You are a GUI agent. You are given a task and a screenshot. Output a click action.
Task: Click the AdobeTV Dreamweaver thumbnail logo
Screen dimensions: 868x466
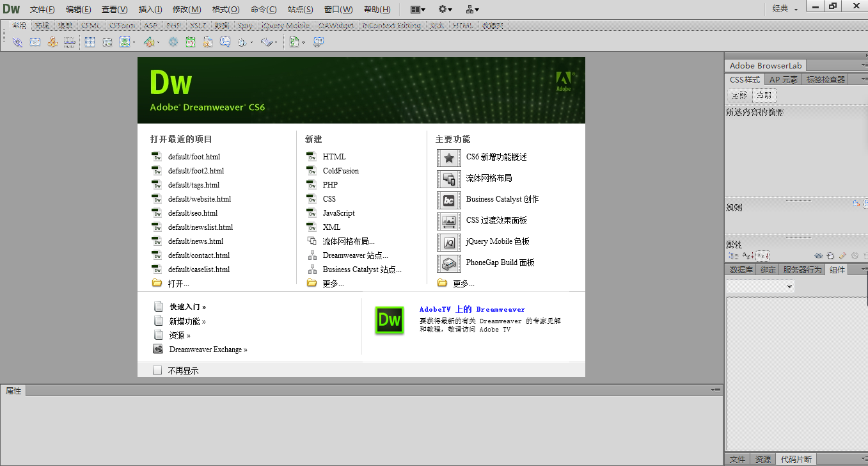(389, 320)
